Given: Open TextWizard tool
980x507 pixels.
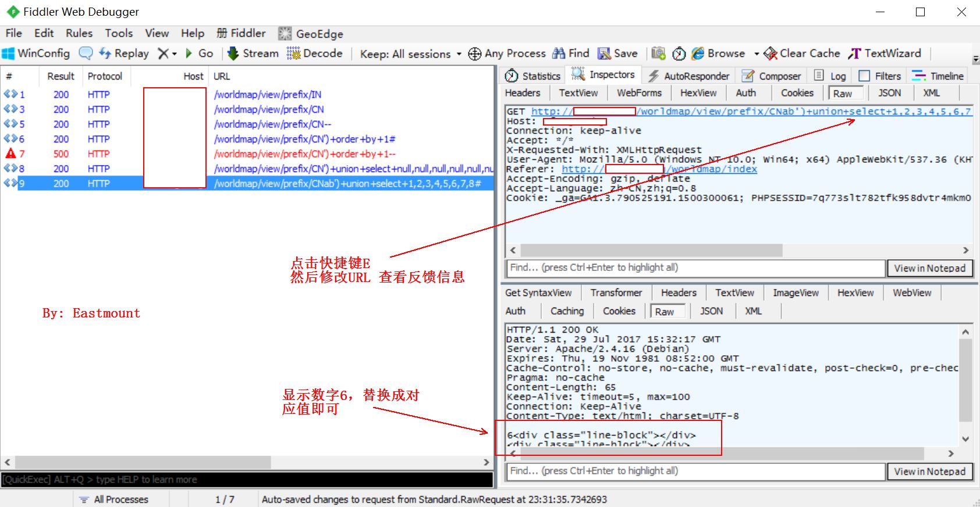Looking at the screenshot, I should (x=885, y=53).
